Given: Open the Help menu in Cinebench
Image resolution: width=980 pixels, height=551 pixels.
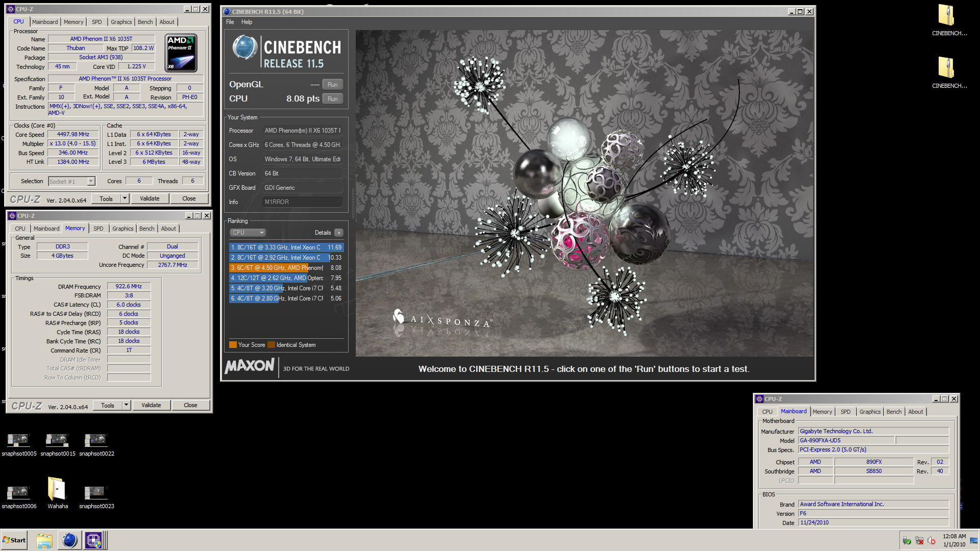Looking at the screenshot, I should point(247,22).
